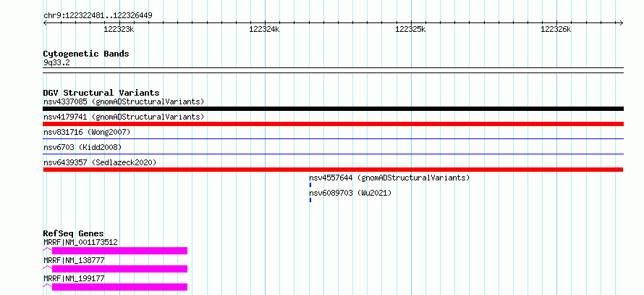Open nsv4179741 (gnomADStructuralVariants) label

[124, 117]
